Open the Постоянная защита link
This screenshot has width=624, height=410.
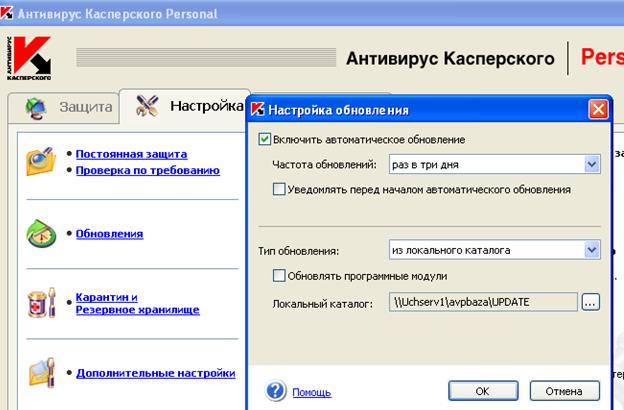[x=131, y=154]
